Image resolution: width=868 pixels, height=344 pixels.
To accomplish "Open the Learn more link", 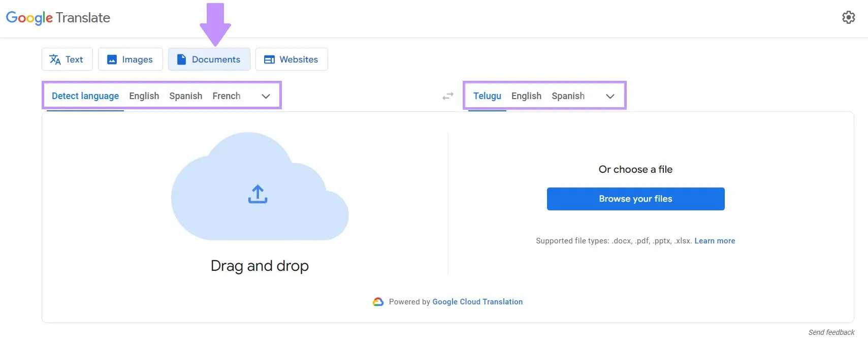I will pos(715,241).
